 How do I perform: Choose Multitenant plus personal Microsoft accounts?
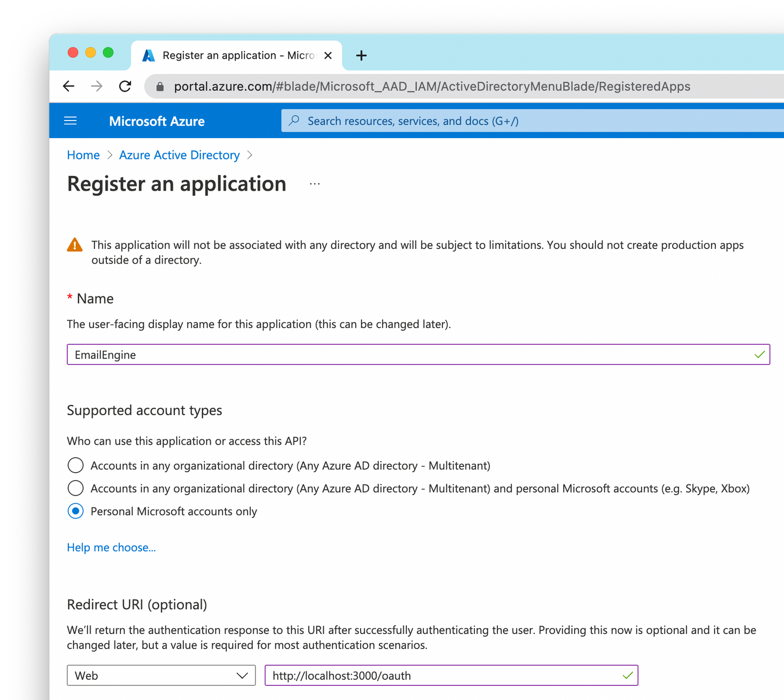pyautogui.click(x=75, y=488)
